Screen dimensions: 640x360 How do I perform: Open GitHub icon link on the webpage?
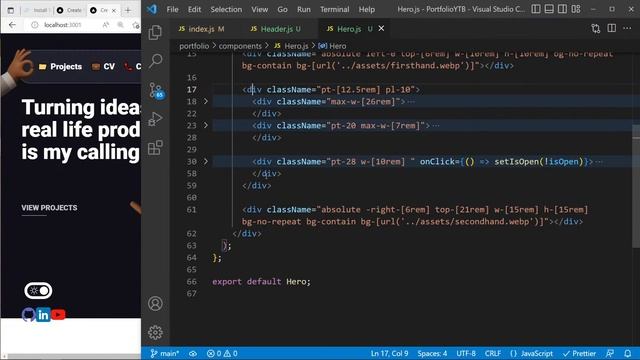tap(29, 315)
